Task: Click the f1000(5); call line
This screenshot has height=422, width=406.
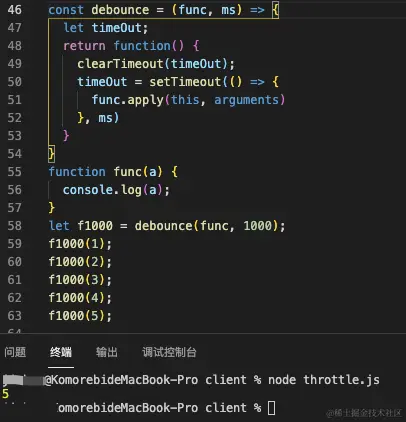Action: point(80,316)
